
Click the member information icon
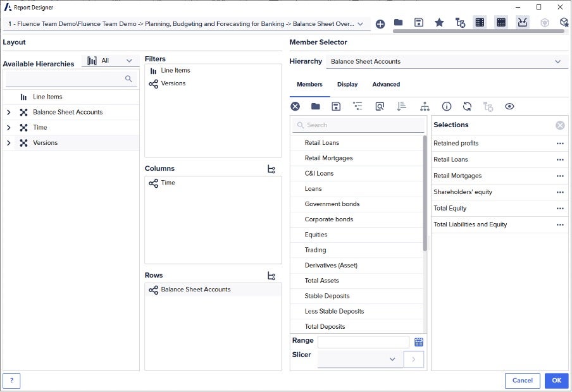click(x=446, y=106)
